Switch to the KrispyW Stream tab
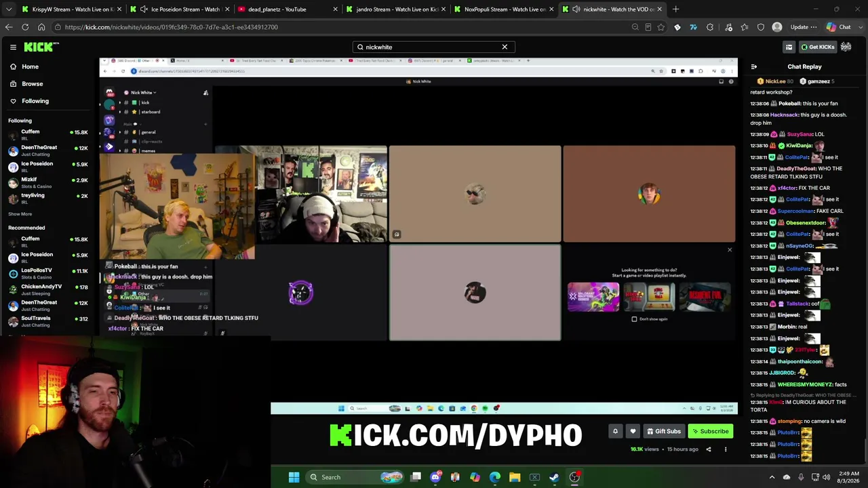 pyautogui.click(x=71, y=9)
